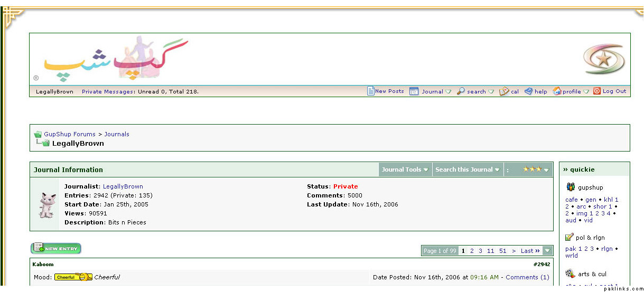Open the Search this Journal dropdown
644x292 pixels.
(x=467, y=169)
